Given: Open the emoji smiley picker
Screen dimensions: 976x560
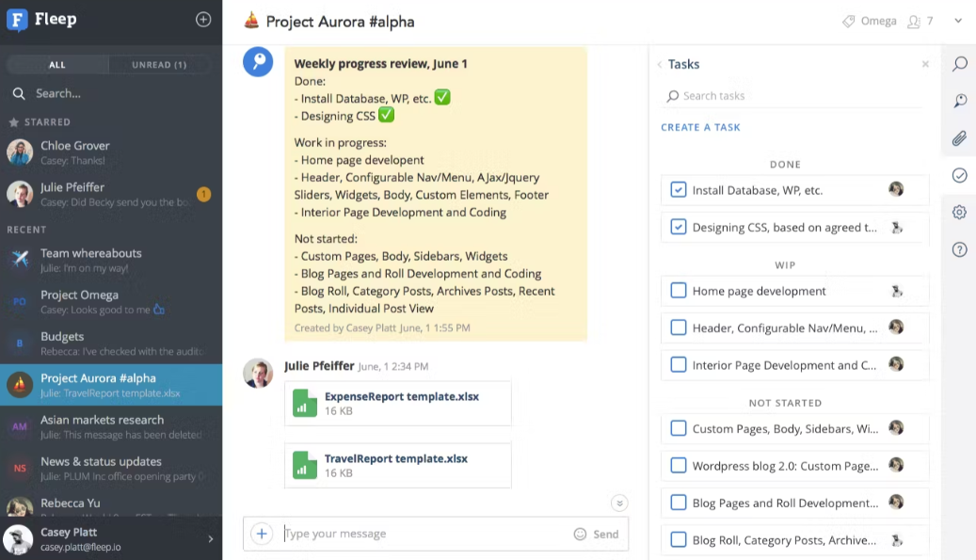Looking at the screenshot, I should click(x=580, y=534).
